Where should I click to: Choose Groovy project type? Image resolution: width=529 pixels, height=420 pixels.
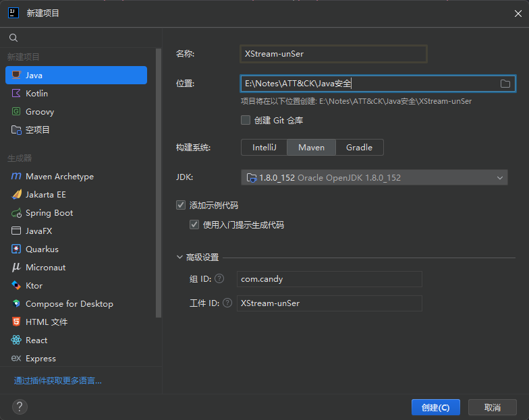76,112
